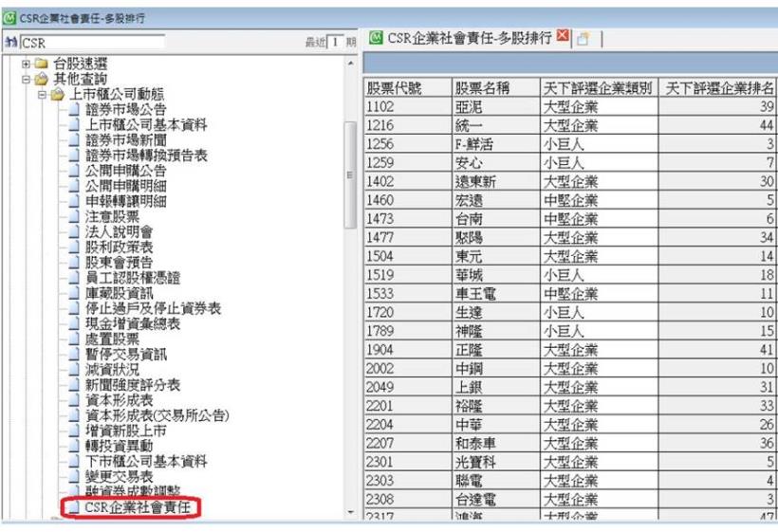Select the 其他查詢 open folder icon
778x532 pixels.
42,79
